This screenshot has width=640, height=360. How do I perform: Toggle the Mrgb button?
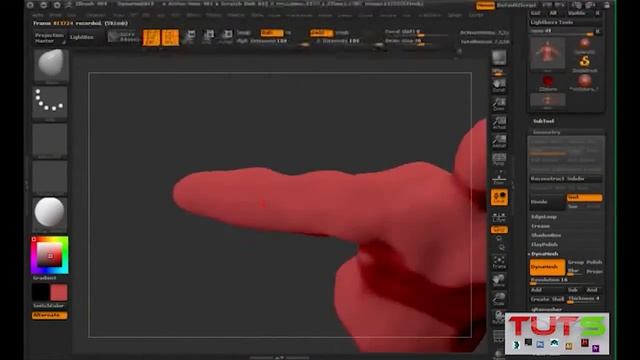point(244,33)
